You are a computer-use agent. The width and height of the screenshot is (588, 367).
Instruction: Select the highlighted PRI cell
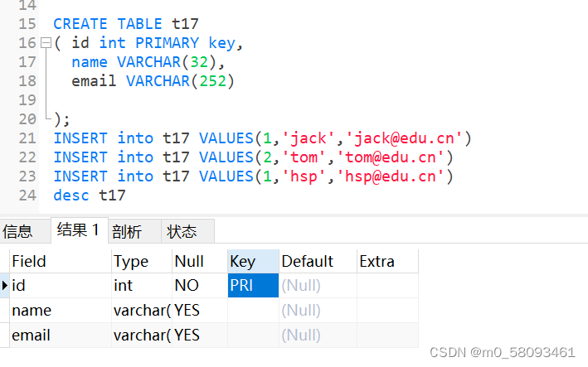tap(253, 285)
